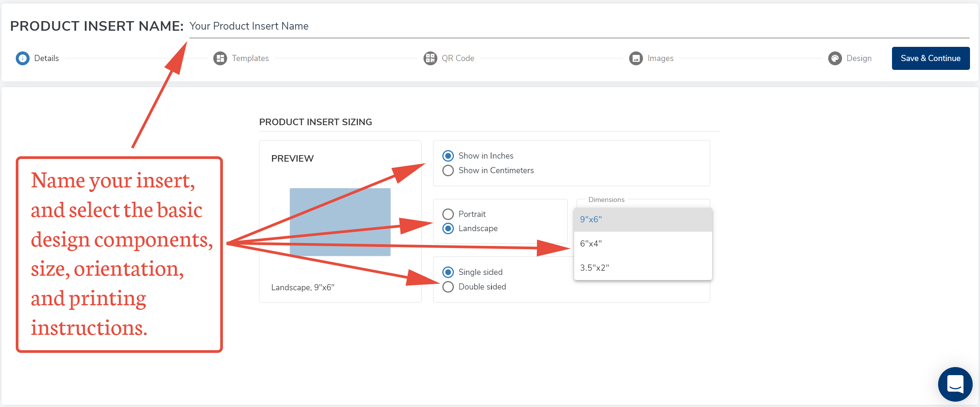Click the Templates grid icon
The width and height of the screenshot is (980, 407).
click(220, 58)
